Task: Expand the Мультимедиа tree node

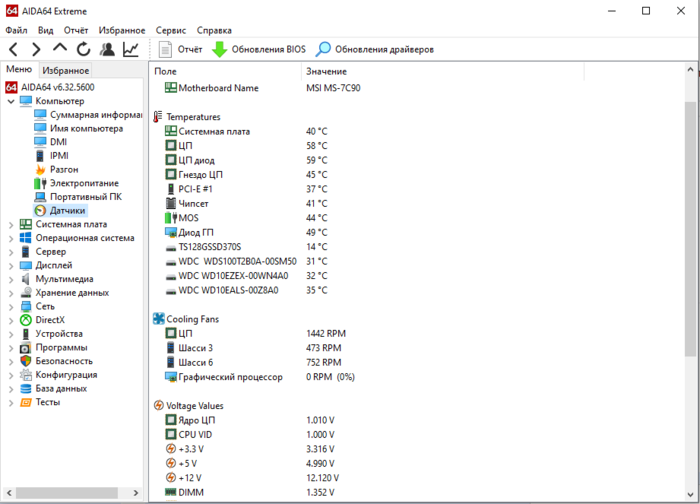Action: pyautogui.click(x=11, y=279)
